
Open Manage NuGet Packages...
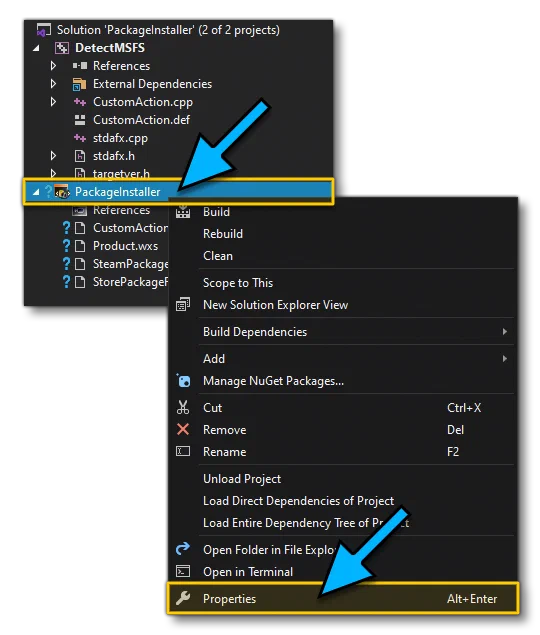344,381
